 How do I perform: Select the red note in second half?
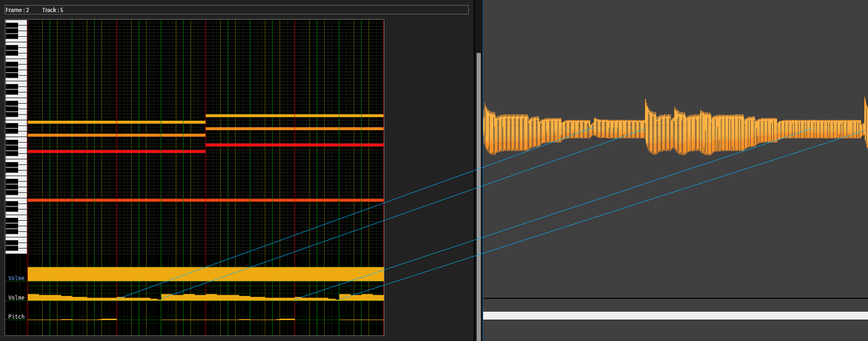pos(294,145)
